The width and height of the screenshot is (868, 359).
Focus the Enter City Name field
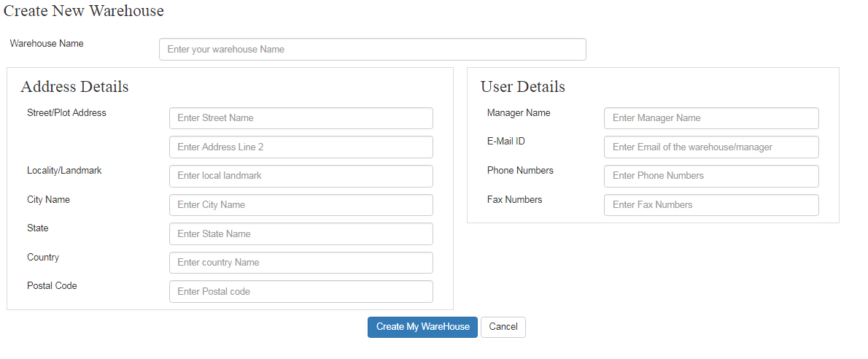(x=301, y=205)
